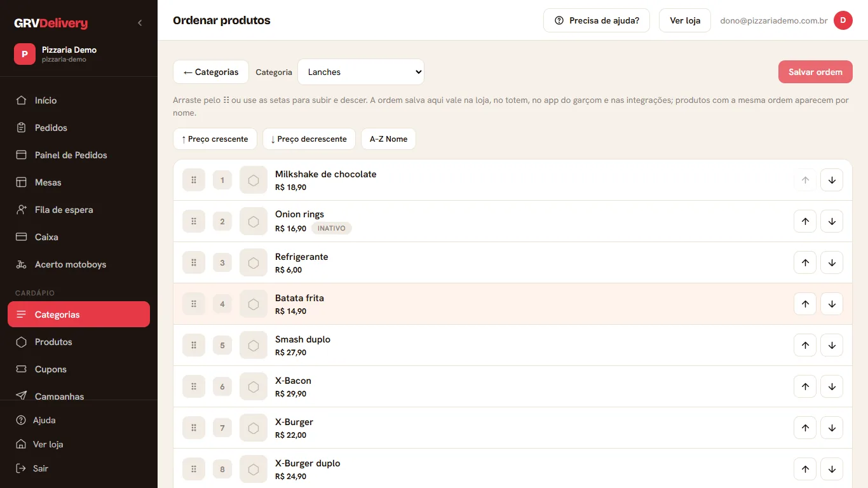Open the Caixa page

pos(79,237)
